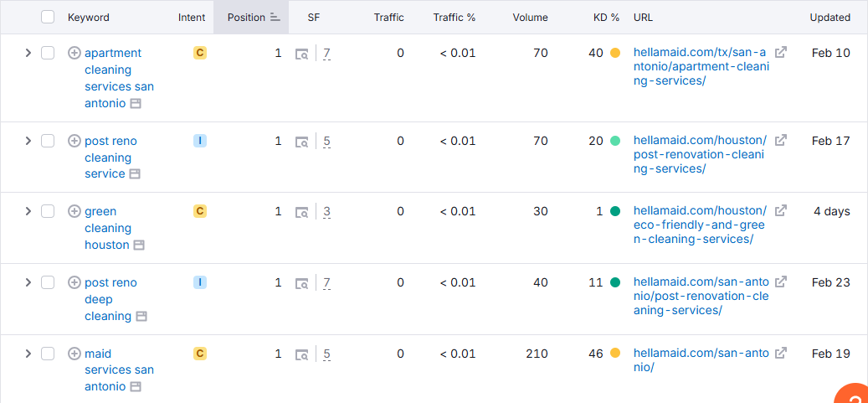The width and height of the screenshot is (868, 403).
Task: View SERP source icon in green cleaning houston row
Action: (301, 212)
